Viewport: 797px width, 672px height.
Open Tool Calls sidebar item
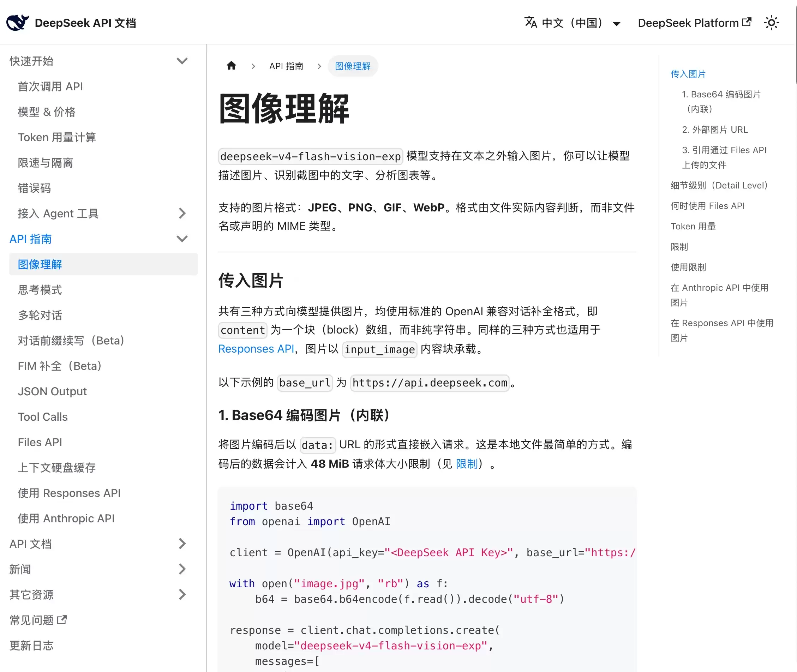click(x=43, y=417)
